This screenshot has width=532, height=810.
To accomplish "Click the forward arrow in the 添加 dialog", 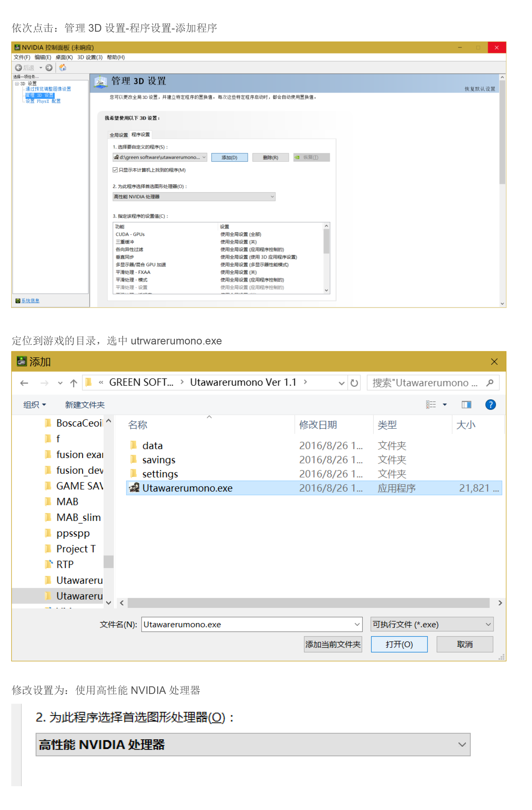I will [x=44, y=383].
